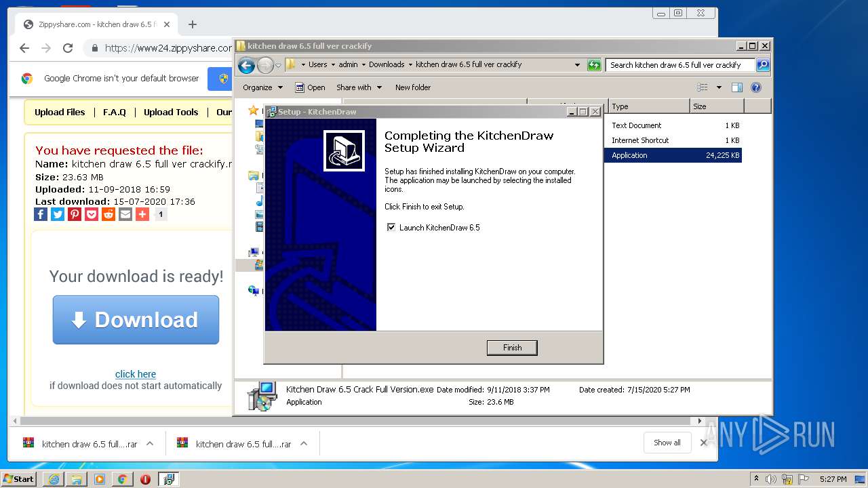The image size is (868, 488).
Task: Expand second download item chevron
Action: [304, 443]
